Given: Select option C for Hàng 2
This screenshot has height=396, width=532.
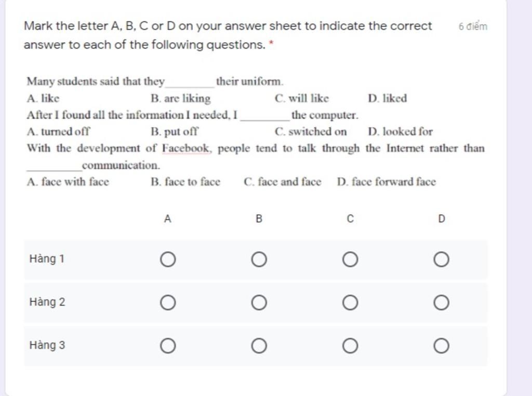Looking at the screenshot, I should (x=350, y=302).
